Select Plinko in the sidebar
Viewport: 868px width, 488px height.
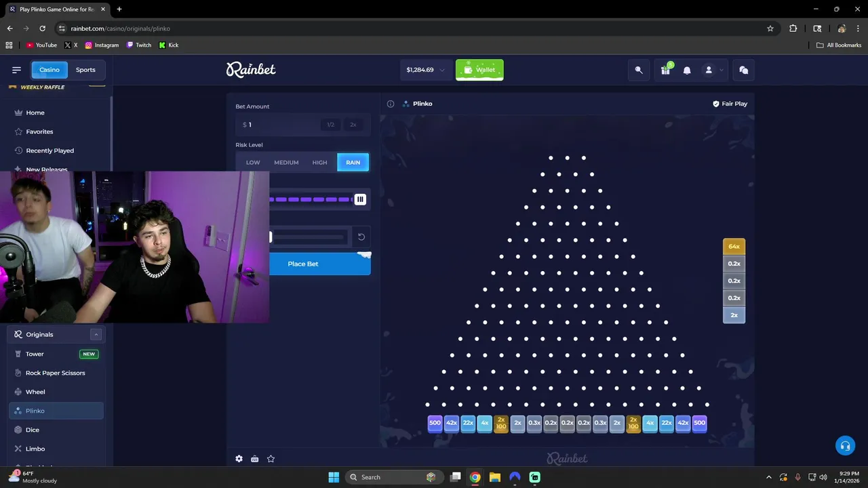click(56, 411)
